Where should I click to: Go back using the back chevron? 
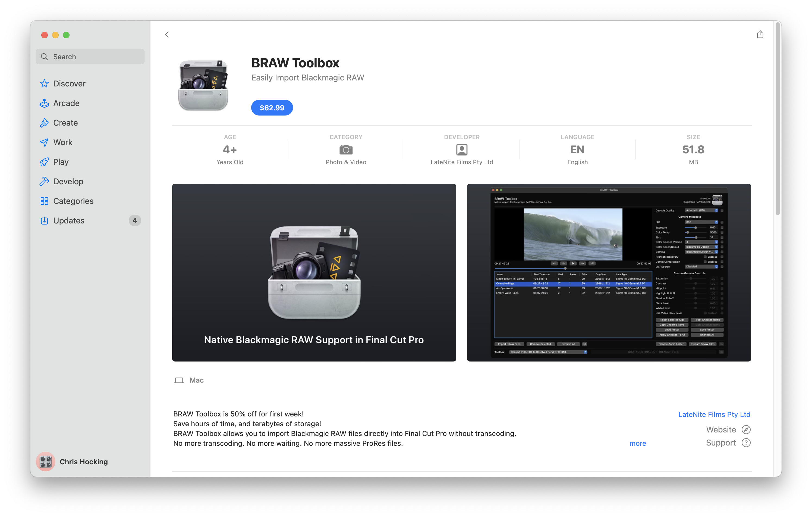pyautogui.click(x=167, y=35)
